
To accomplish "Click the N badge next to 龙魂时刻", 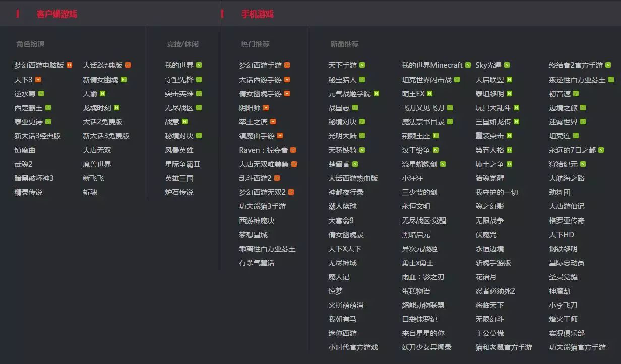I will point(117,108).
